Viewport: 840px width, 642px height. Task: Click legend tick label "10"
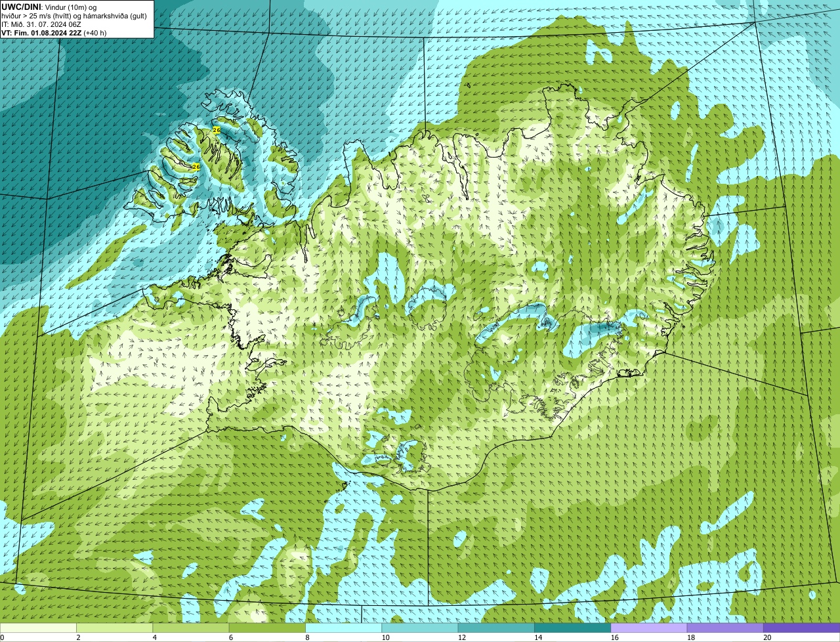point(385,637)
